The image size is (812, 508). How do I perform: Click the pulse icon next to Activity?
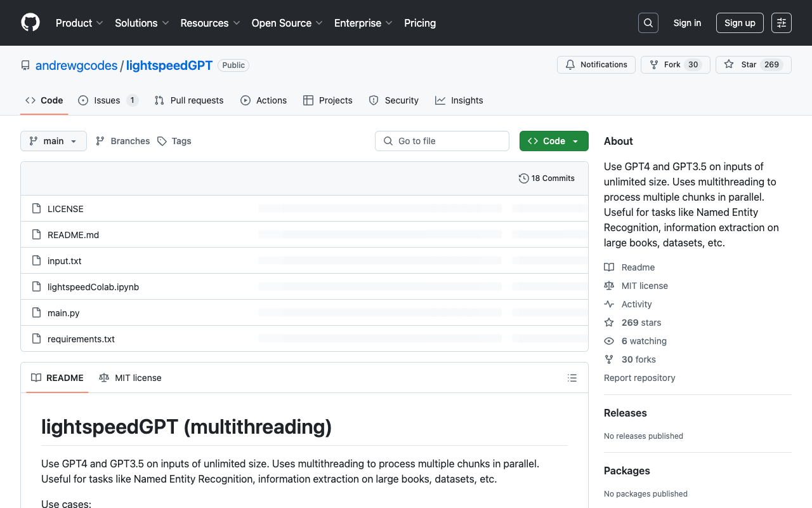point(609,304)
